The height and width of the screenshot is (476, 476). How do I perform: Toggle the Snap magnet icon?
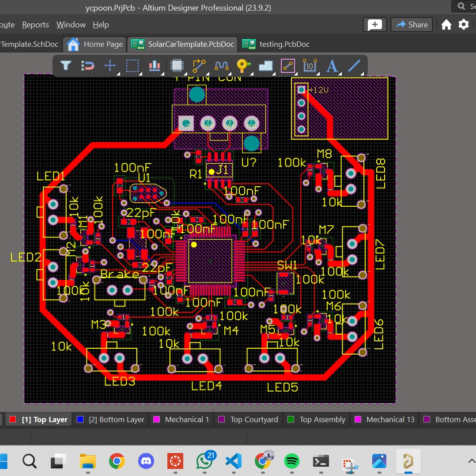pyautogui.click(x=88, y=66)
